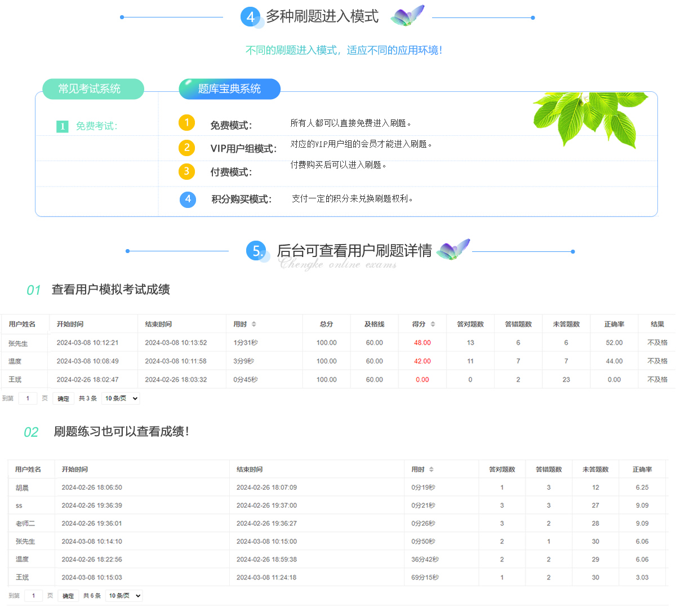
Task: Click page number field under mock exam table
Action: point(28,398)
